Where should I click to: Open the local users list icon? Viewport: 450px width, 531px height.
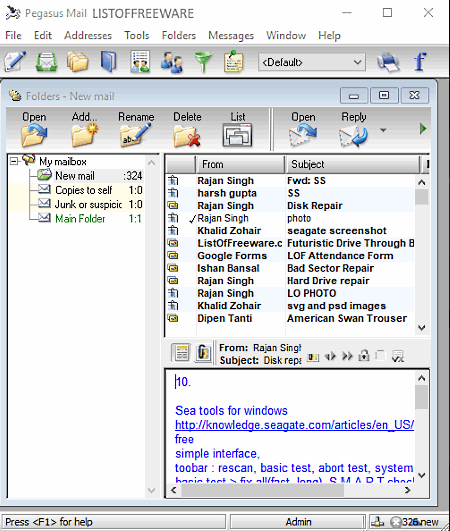172,62
